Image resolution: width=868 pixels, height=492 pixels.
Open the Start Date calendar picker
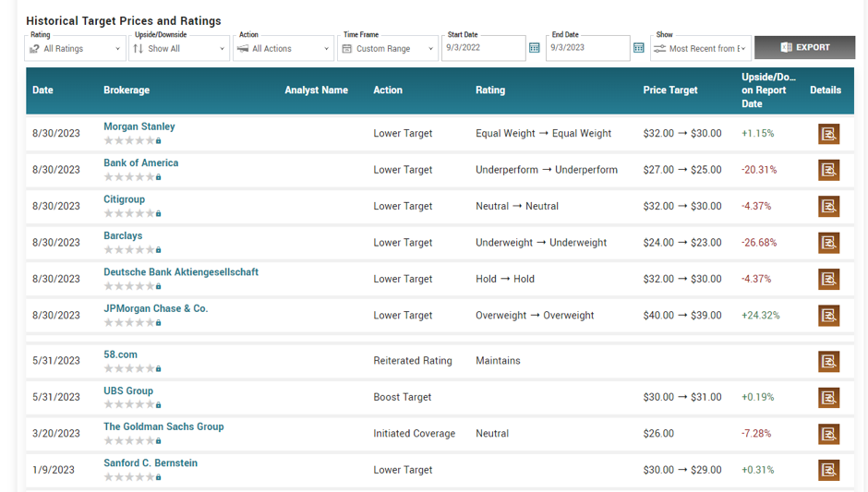click(535, 48)
